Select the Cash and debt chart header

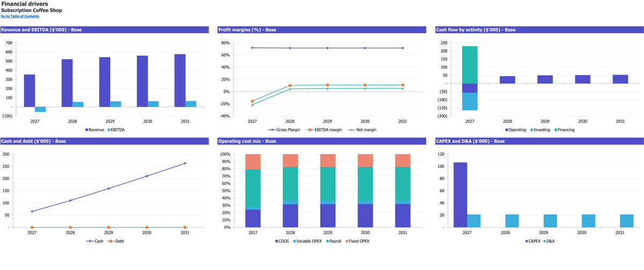pyautogui.click(x=105, y=141)
